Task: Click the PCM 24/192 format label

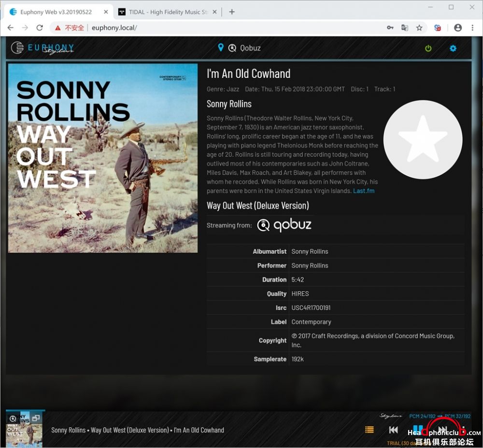Action: pyautogui.click(x=422, y=416)
